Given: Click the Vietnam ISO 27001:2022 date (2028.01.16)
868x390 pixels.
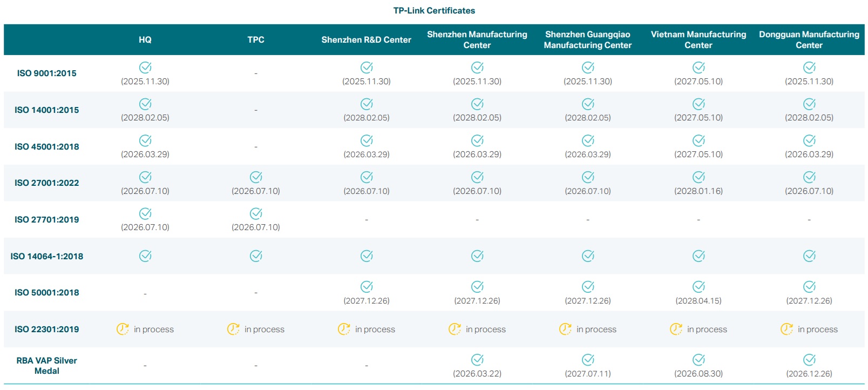Looking at the screenshot, I should (x=699, y=191).
